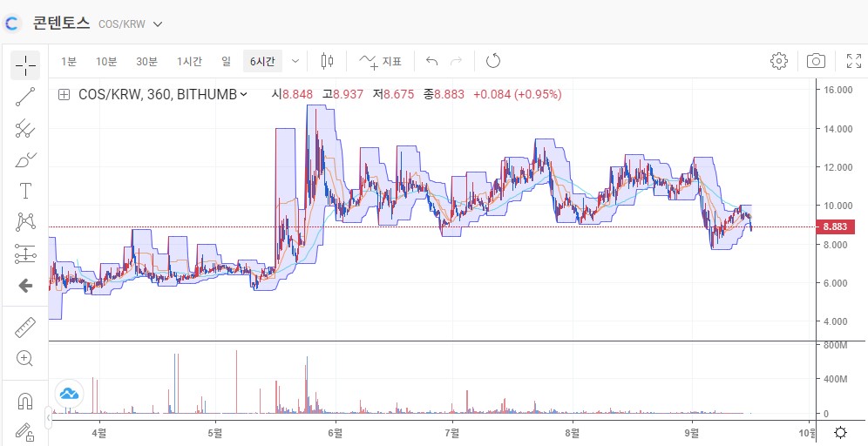Screen dimensions: 868x446
Task: Take a chart snapshot with camera icon
Action: click(x=816, y=61)
